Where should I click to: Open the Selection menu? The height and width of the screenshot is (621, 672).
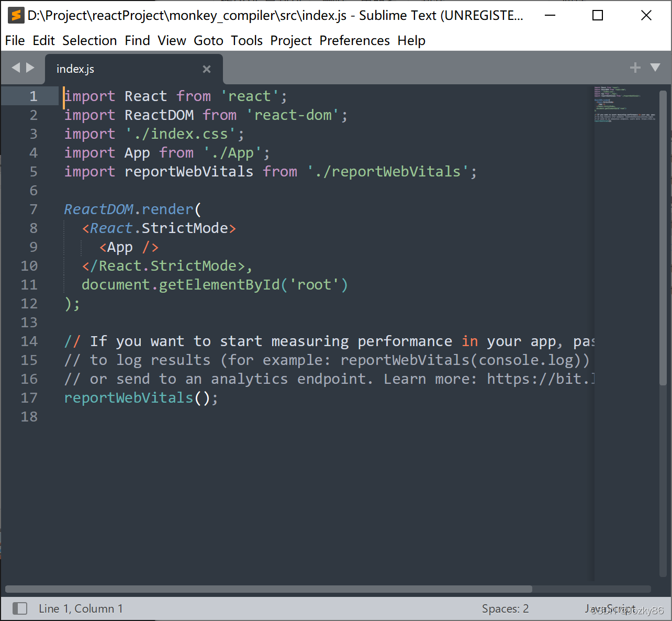tap(89, 40)
